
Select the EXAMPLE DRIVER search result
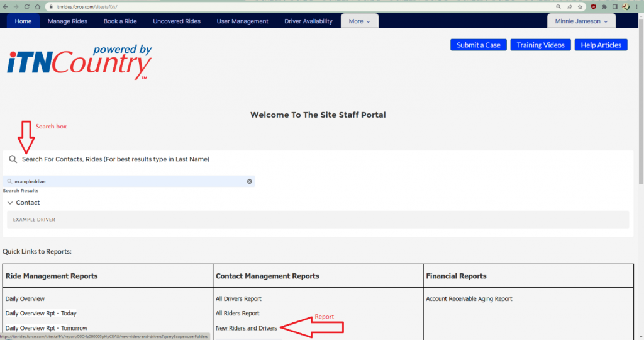35,220
